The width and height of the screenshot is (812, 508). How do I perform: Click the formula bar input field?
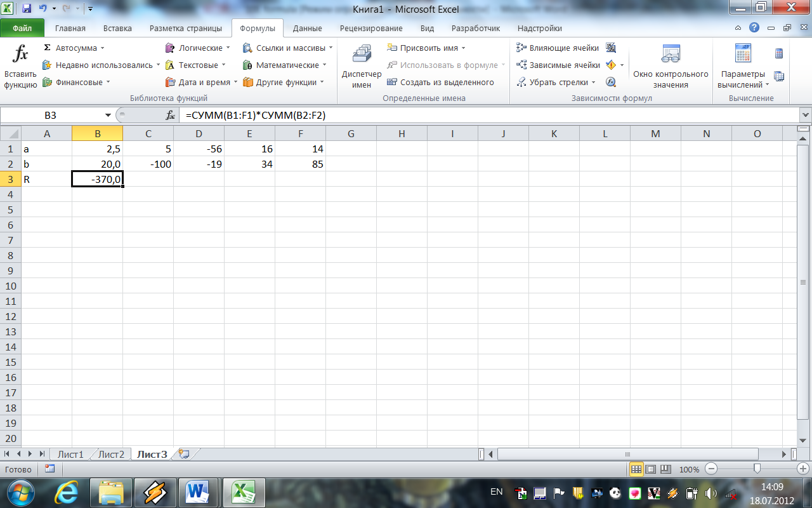[488, 115]
